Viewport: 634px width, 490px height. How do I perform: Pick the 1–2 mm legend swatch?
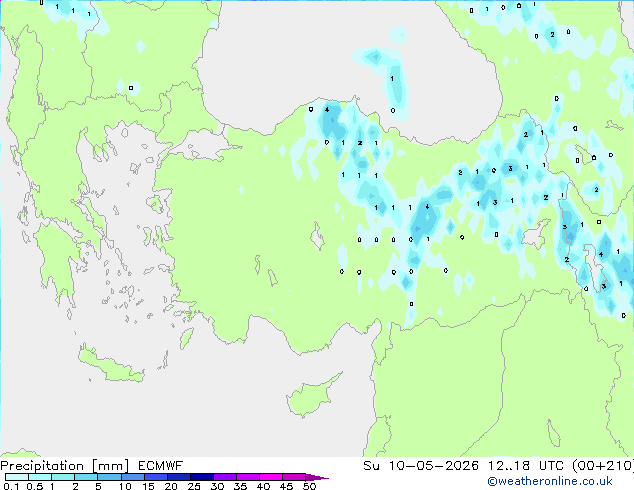tap(63, 477)
